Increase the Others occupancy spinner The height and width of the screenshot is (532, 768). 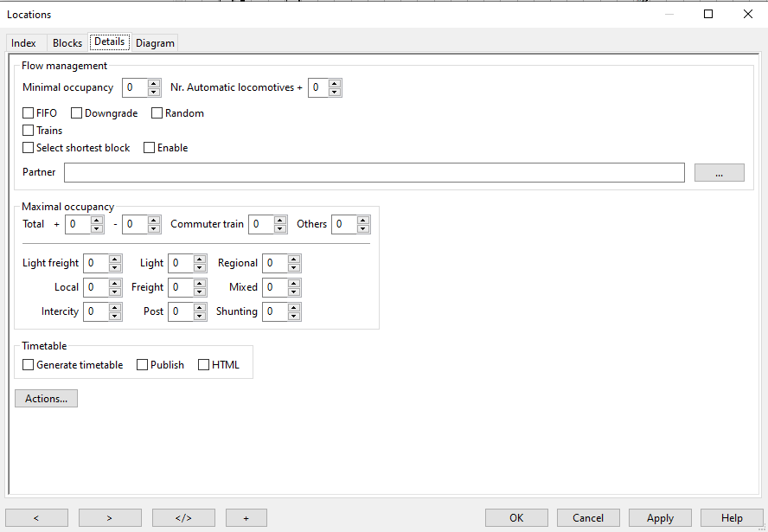(x=363, y=221)
